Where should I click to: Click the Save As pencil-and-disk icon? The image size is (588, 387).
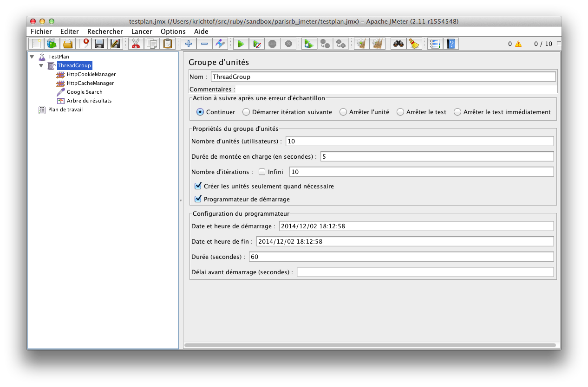point(114,44)
